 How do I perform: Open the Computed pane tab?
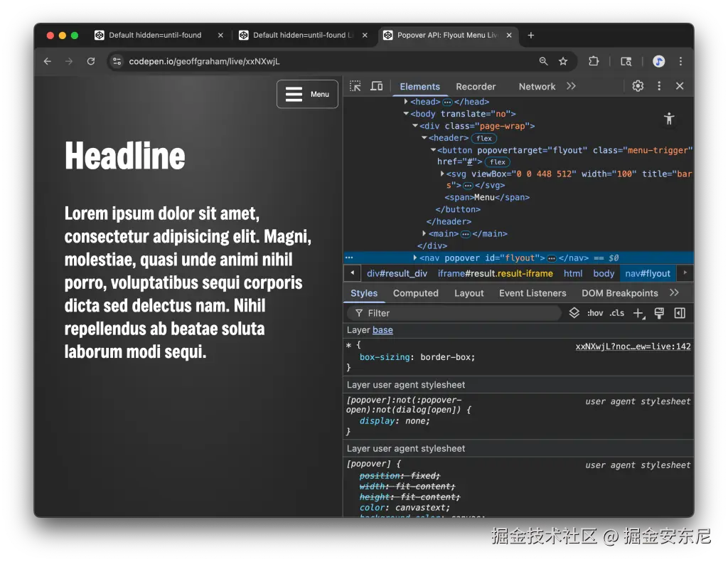415,293
